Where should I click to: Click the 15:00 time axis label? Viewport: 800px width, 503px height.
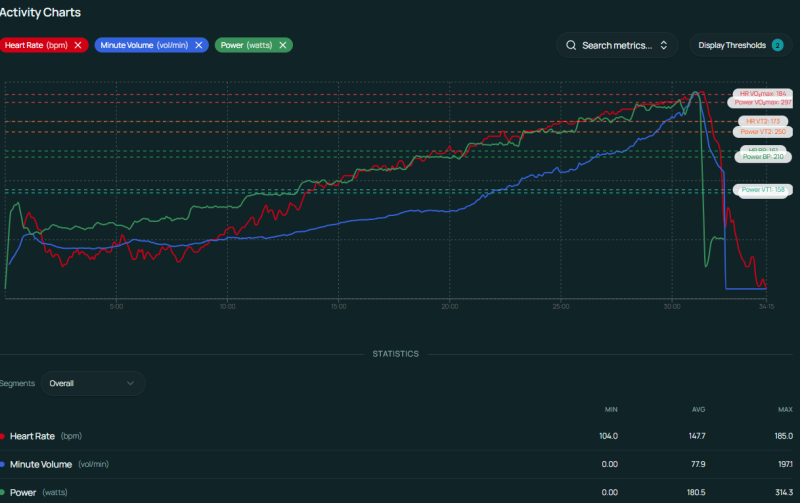(x=338, y=307)
